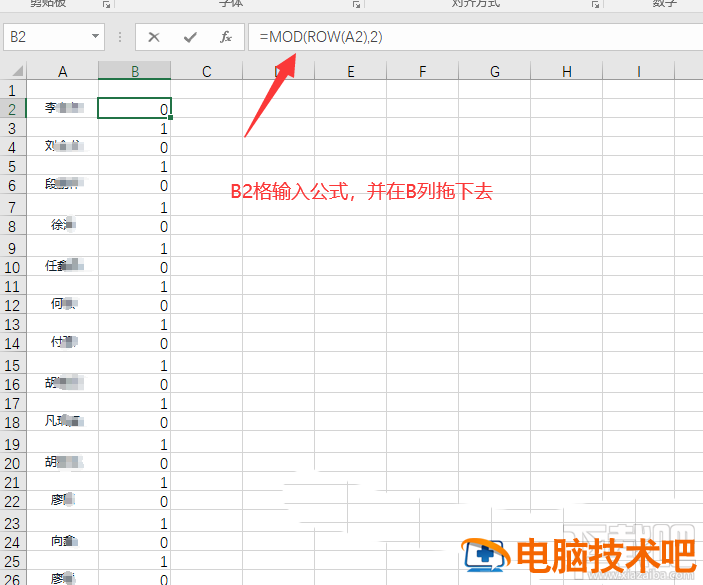Select column G header
Screen dimensions: 703x585
[495, 71]
